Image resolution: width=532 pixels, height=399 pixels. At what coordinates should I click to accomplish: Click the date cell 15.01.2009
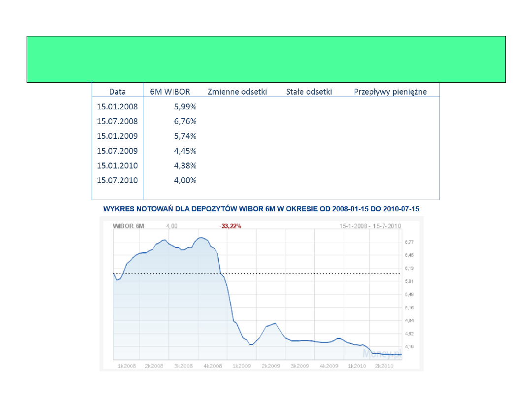pos(117,136)
